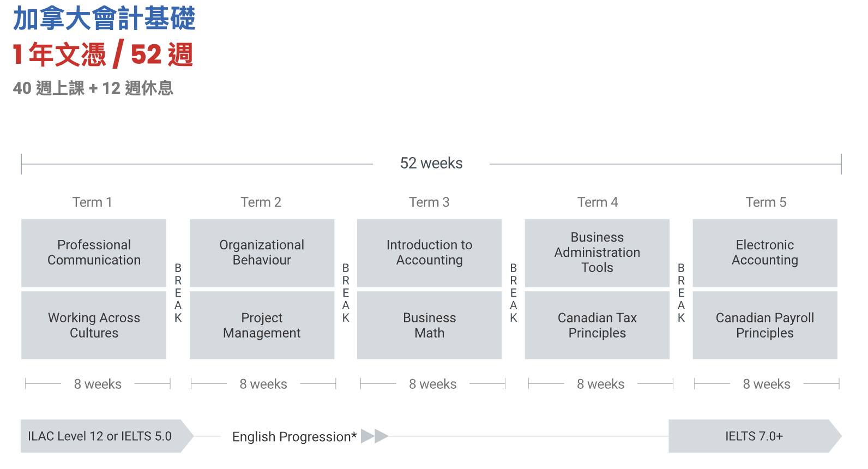The image size is (868, 469).
Task: Click the Term 1 heading
Action: [x=92, y=202]
